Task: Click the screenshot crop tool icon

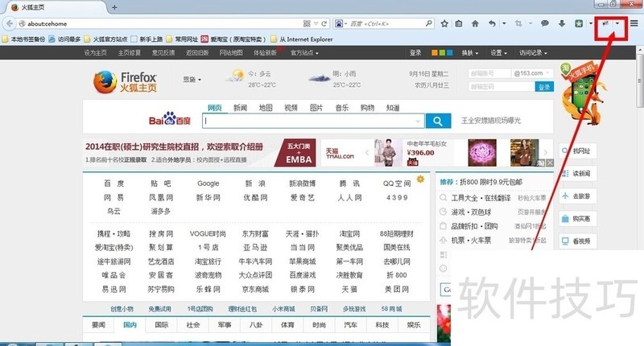Action: click(518, 23)
